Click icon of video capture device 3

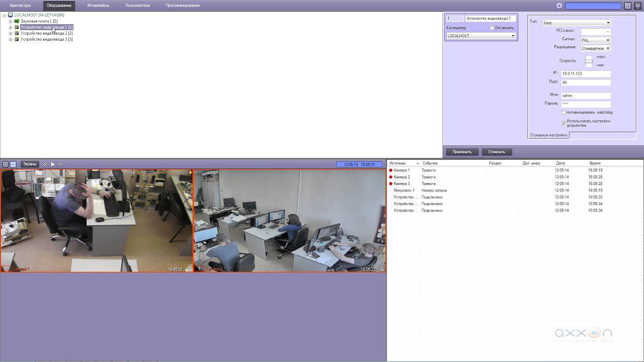pos(17,39)
